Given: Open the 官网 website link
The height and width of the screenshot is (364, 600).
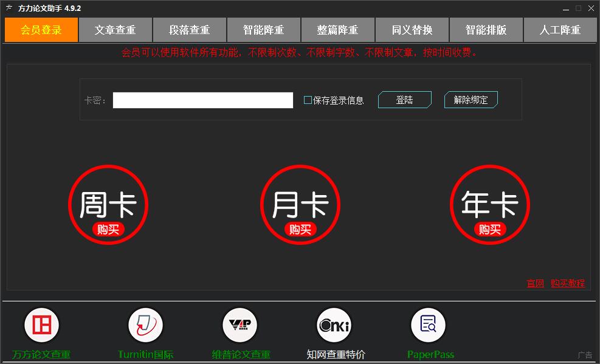Looking at the screenshot, I should (534, 283).
